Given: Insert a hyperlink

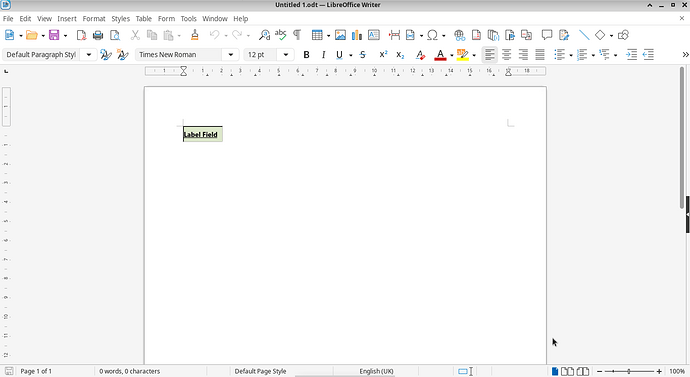Looking at the screenshot, I should (459, 35).
